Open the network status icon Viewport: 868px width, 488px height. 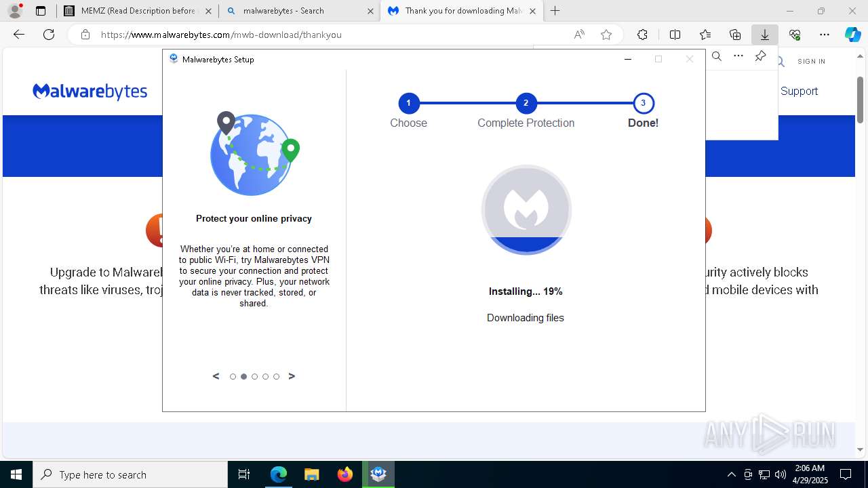(764, 474)
